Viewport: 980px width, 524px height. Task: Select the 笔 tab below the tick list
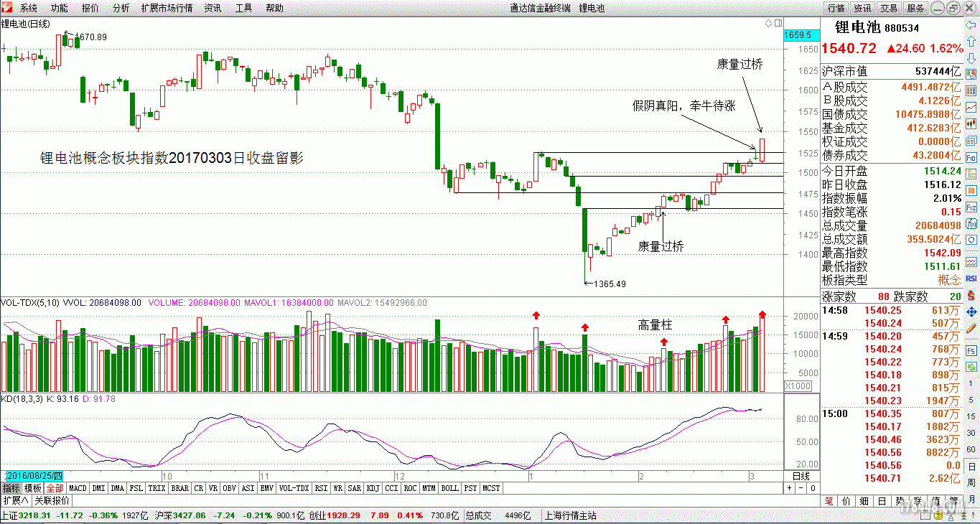point(829,501)
